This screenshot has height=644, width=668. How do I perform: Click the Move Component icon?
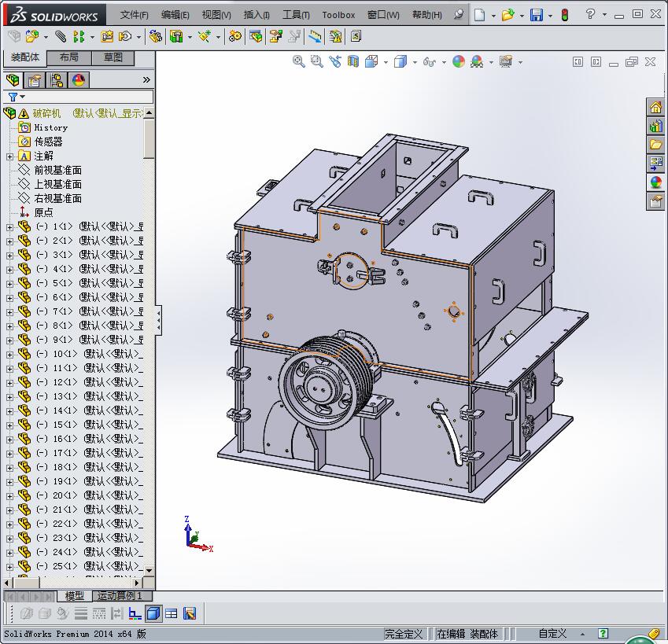click(125, 37)
